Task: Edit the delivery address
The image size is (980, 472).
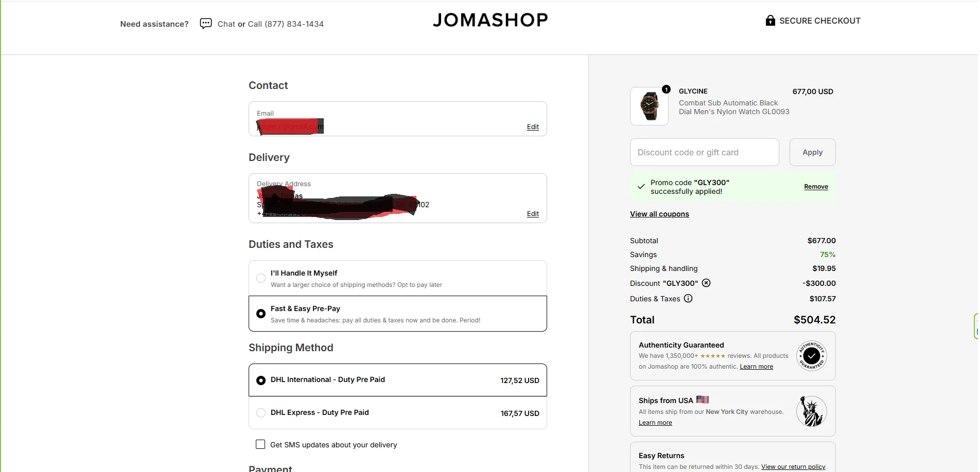Action: coord(533,214)
